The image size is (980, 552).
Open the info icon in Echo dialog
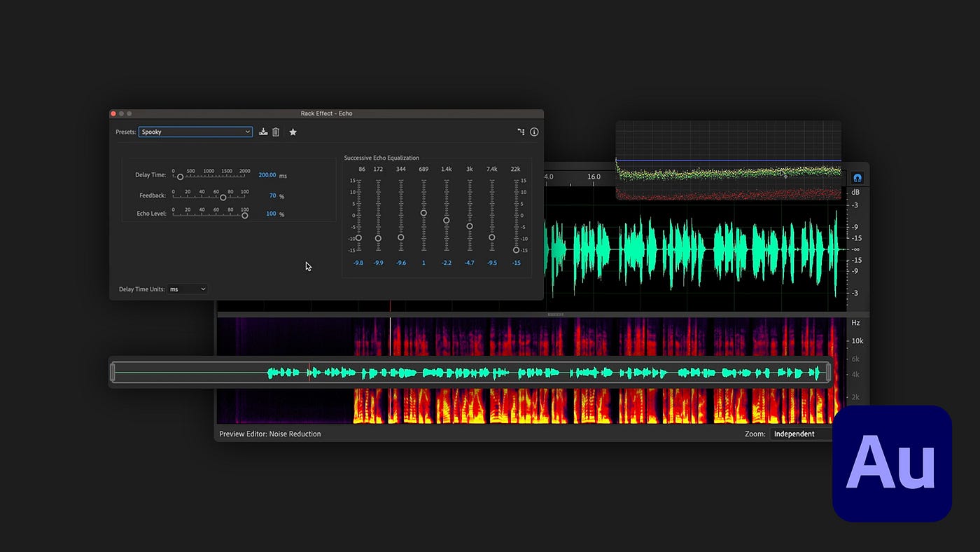(534, 132)
